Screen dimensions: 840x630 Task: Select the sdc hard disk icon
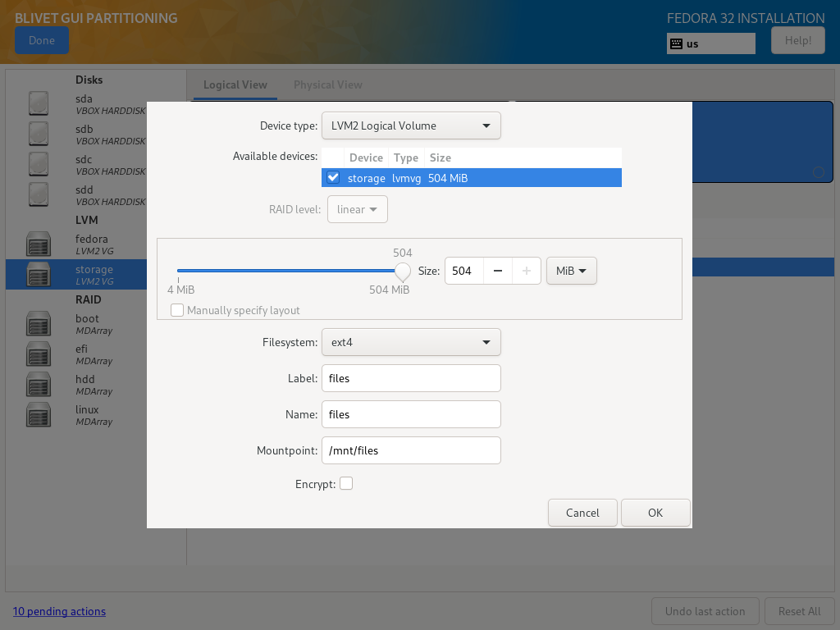pyautogui.click(x=39, y=164)
